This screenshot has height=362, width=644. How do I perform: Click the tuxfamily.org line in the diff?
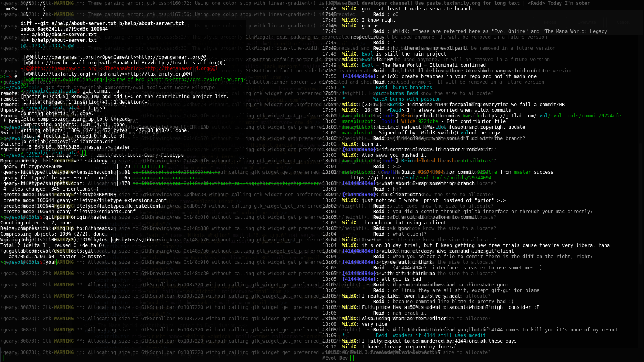[x=108, y=74]
